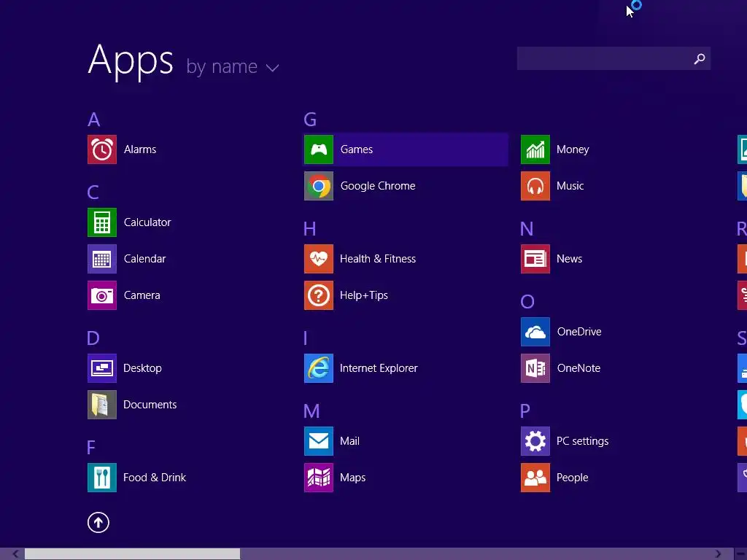Image resolution: width=747 pixels, height=560 pixels.
Task: Select the letter F group header
Action: point(91,448)
